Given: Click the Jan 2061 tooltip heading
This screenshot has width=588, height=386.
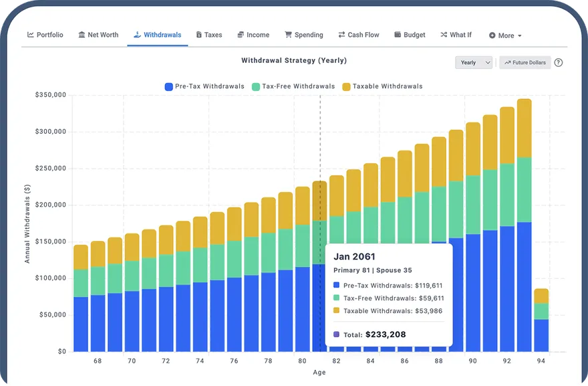Looking at the screenshot, I should 354,256.
